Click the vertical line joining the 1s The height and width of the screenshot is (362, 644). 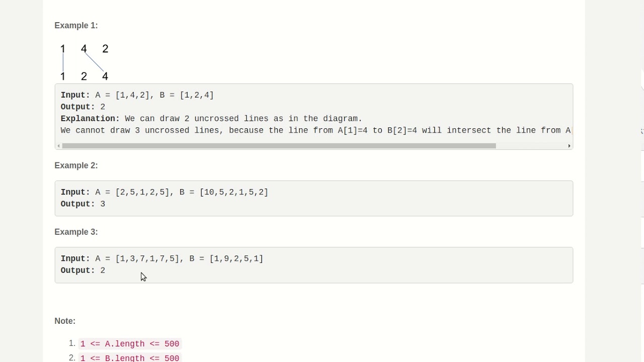click(x=63, y=62)
